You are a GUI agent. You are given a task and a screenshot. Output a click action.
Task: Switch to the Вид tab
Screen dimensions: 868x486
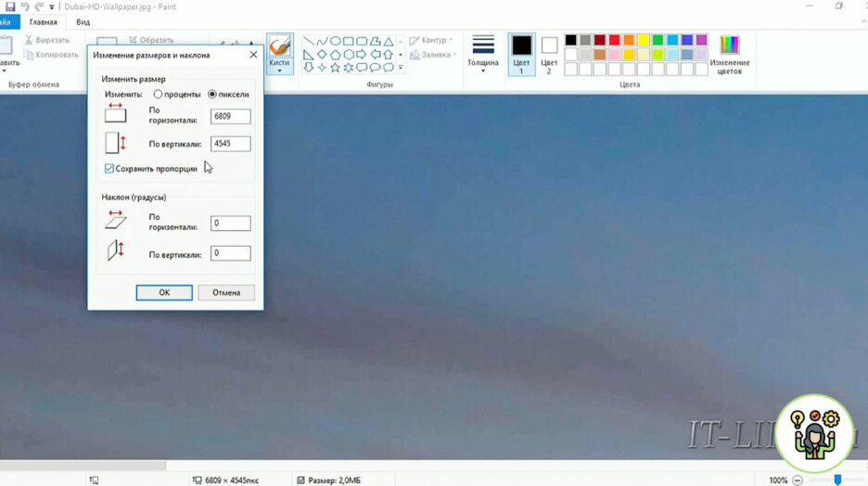pyautogui.click(x=83, y=22)
